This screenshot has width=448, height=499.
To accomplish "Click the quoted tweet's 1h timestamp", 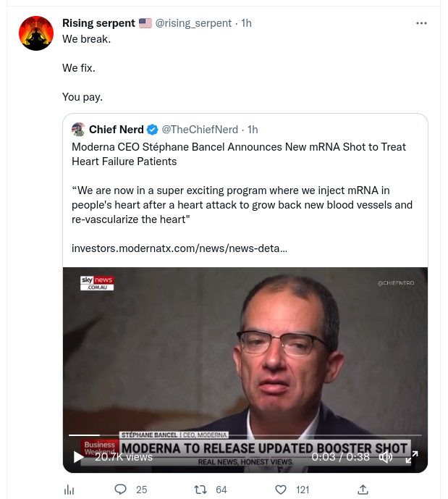I will (x=253, y=130).
